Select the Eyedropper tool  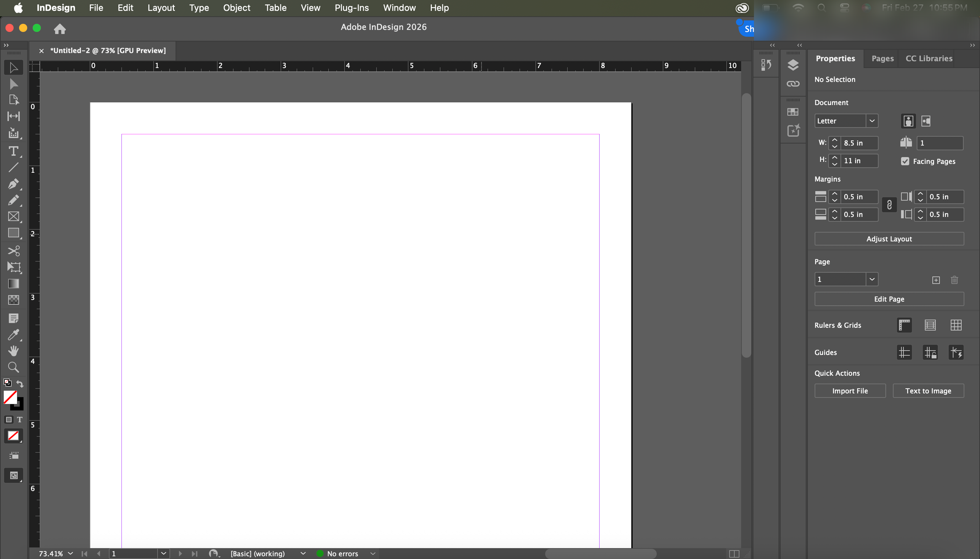click(14, 335)
